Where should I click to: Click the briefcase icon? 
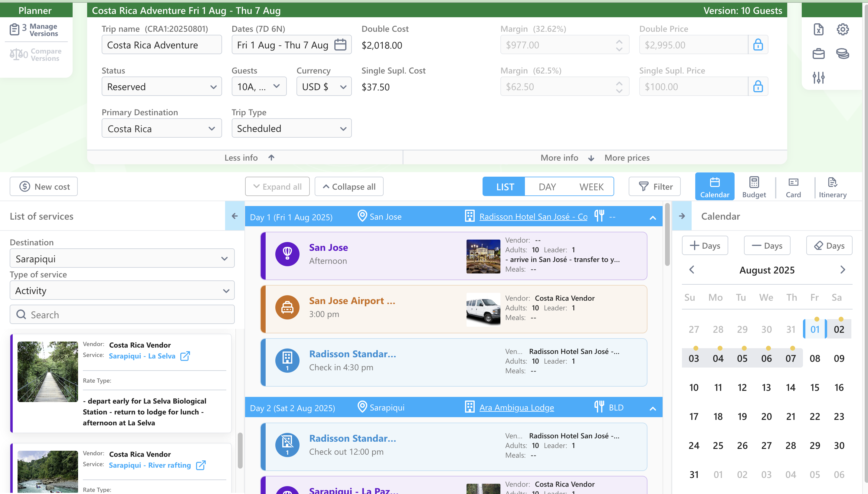[818, 54]
